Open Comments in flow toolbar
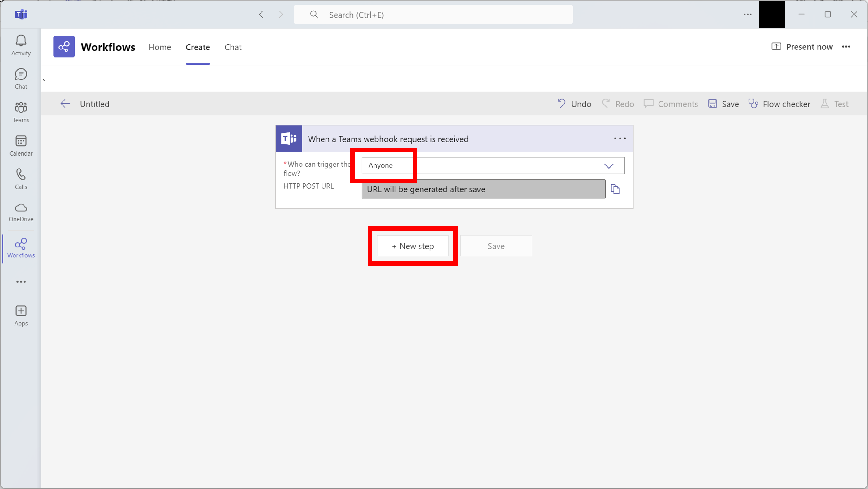The image size is (868, 489). (671, 104)
